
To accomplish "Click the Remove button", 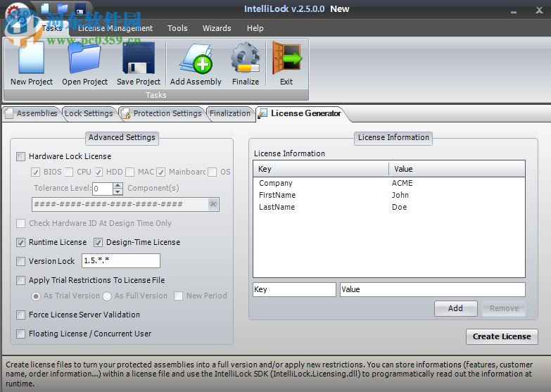I will [x=504, y=308].
